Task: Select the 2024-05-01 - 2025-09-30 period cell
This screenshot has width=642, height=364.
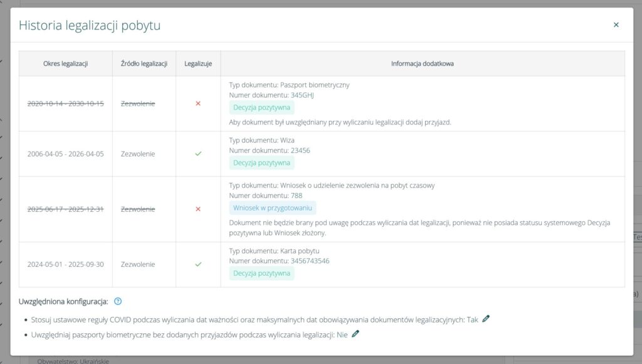Action: click(x=65, y=264)
